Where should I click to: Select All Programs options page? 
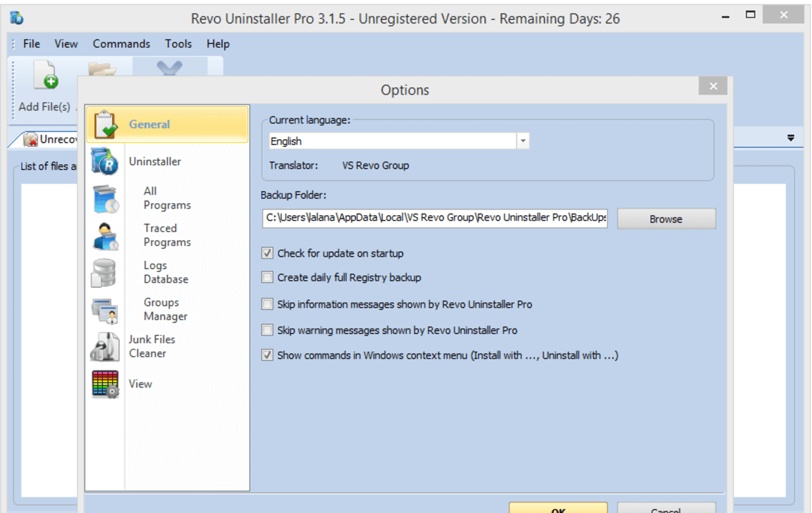tap(167, 198)
